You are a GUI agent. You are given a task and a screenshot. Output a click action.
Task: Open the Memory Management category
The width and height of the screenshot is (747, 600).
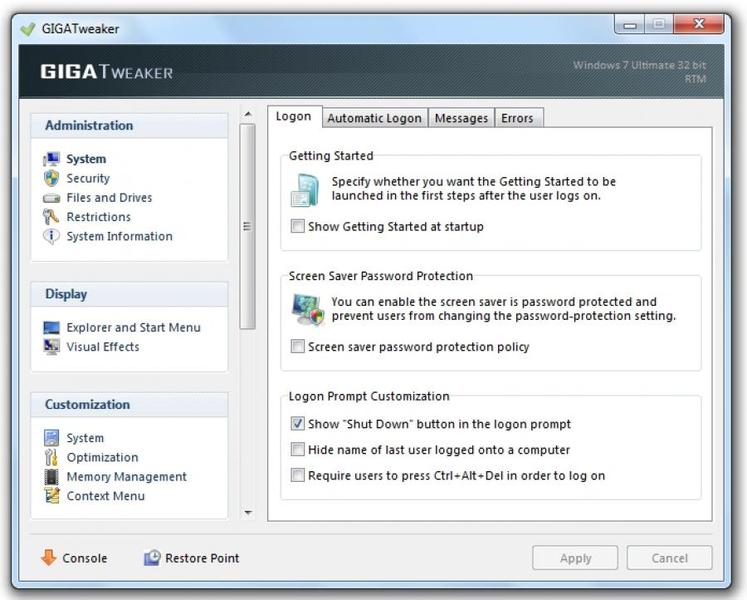pyautogui.click(x=127, y=477)
